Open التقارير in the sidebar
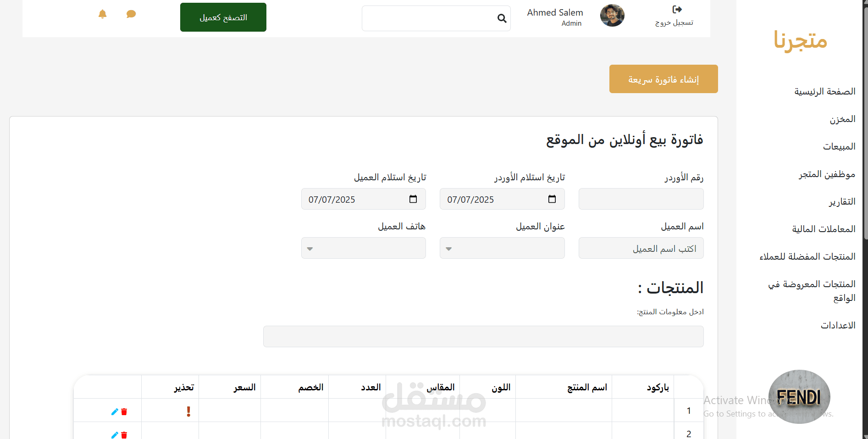Viewport: 868px width, 439px height. 842,201
